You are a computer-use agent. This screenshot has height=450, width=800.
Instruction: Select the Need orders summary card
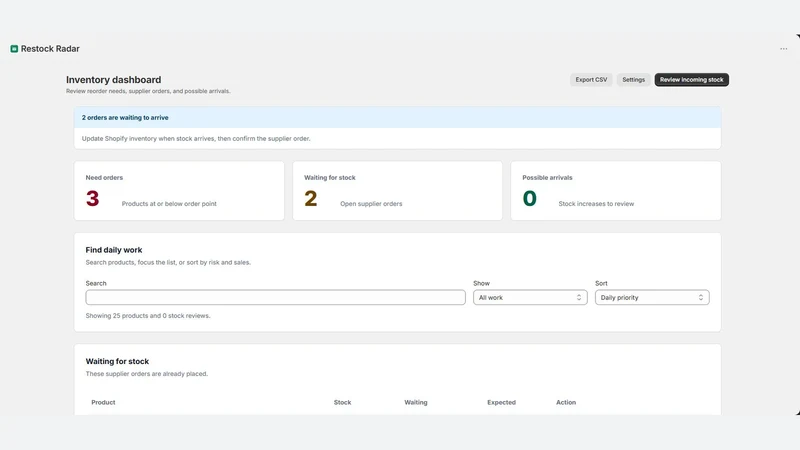click(179, 191)
